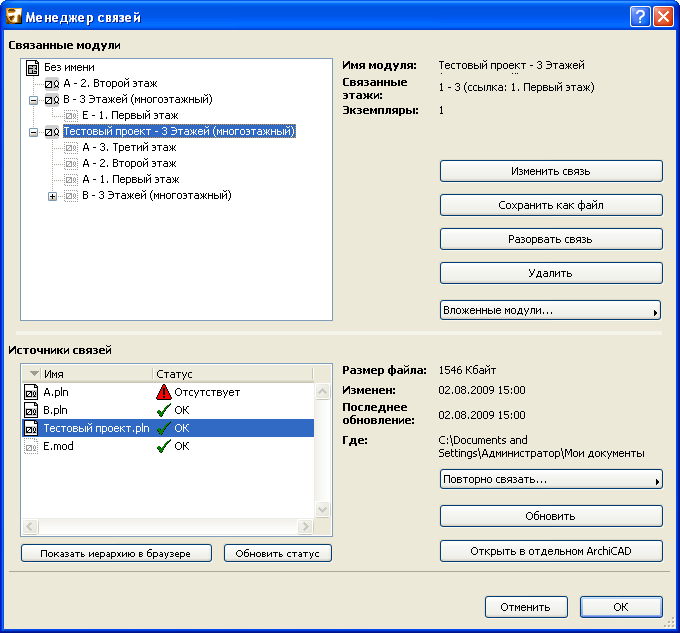Open the Вложенные модули... dropdown
Screen dimensions: 680x633
click(550, 310)
